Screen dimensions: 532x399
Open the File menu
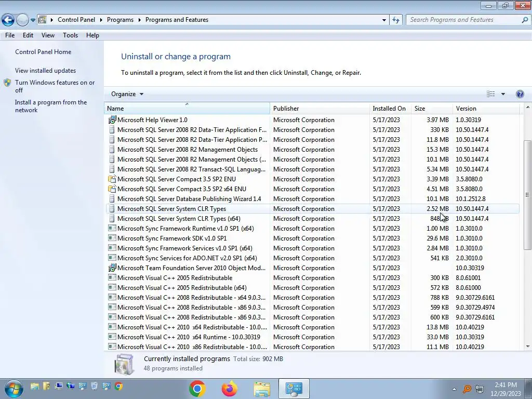10,35
